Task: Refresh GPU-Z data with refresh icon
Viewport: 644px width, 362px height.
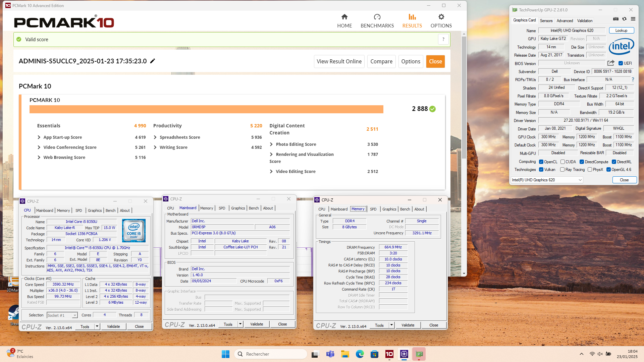Action: point(624,19)
